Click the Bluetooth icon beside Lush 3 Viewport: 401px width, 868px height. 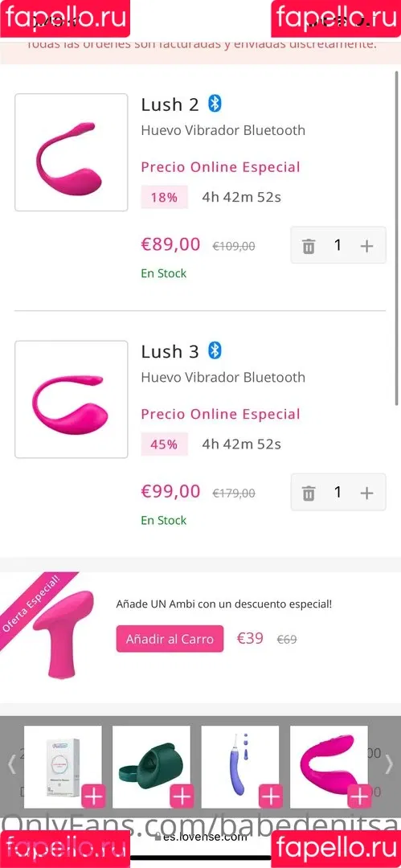[x=215, y=350]
